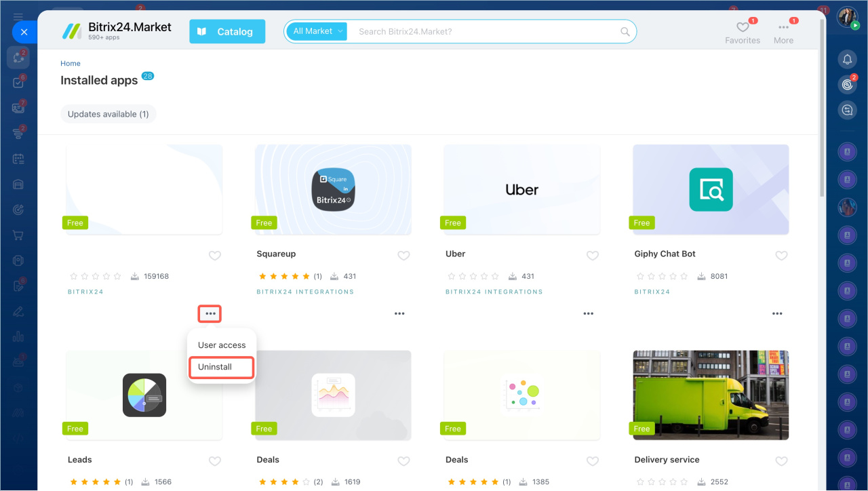Click the Bitrix24.Market logo icon
Image resolution: width=868 pixels, height=491 pixels.
coord(71,31)
